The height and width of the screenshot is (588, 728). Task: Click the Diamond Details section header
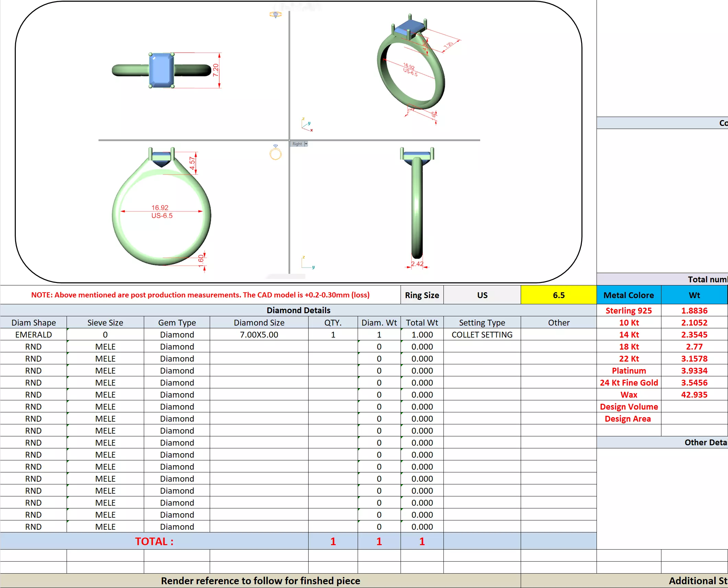pyautogui.click(x=298, y=310)
